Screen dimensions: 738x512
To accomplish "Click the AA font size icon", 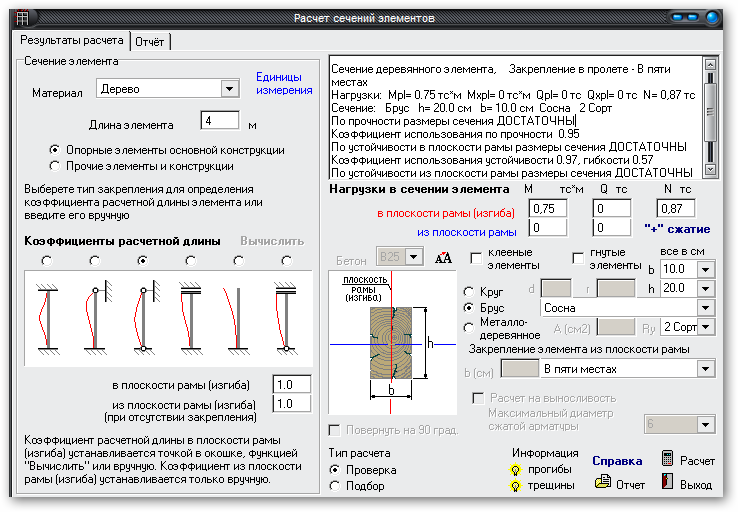I will click(x=443, y=258).
